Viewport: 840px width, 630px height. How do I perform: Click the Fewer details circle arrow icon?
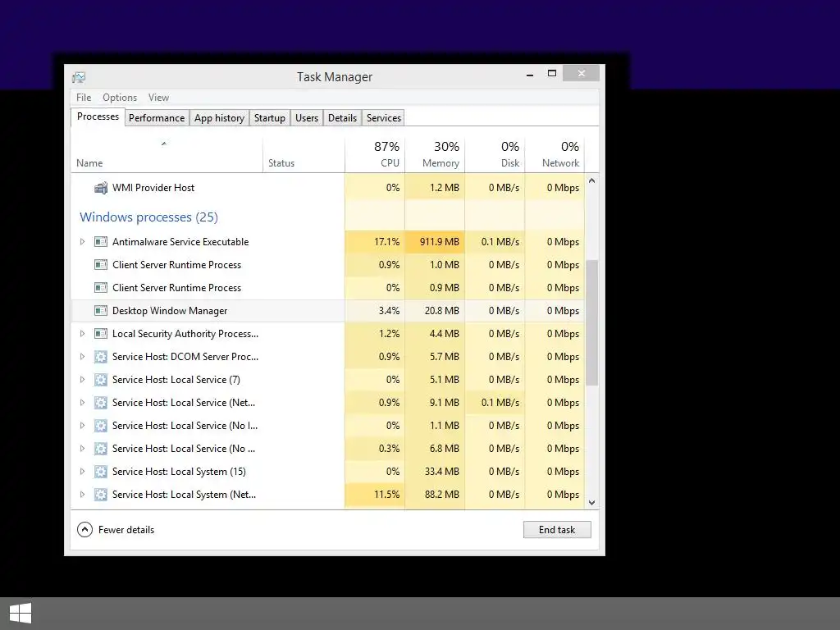coord(84,530)
